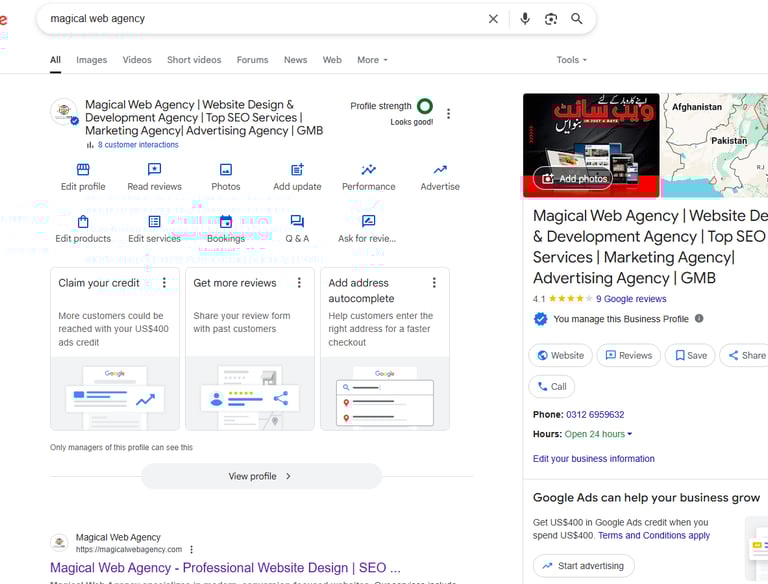Switch to the News tab
Viewport: 768px width, 584px height.
(x=295, y=60)
